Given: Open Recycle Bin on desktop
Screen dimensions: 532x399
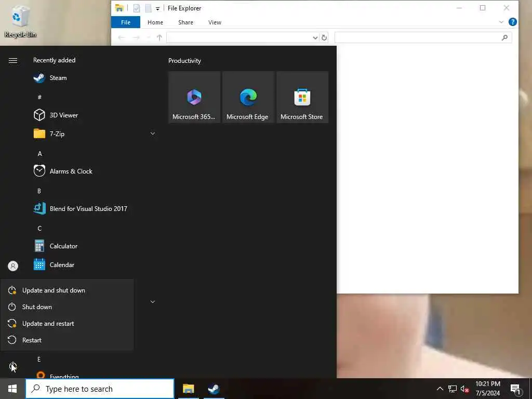Looking at the screenshot, I should (x=20, y=22).
